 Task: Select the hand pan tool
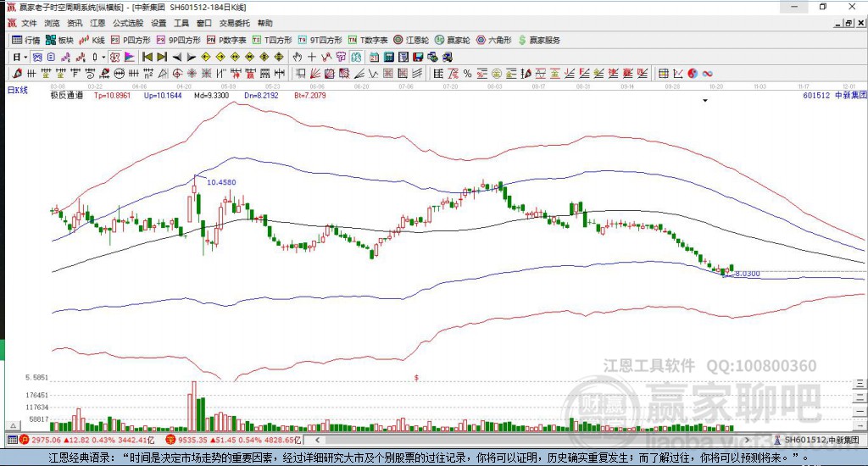click(297, 57)
